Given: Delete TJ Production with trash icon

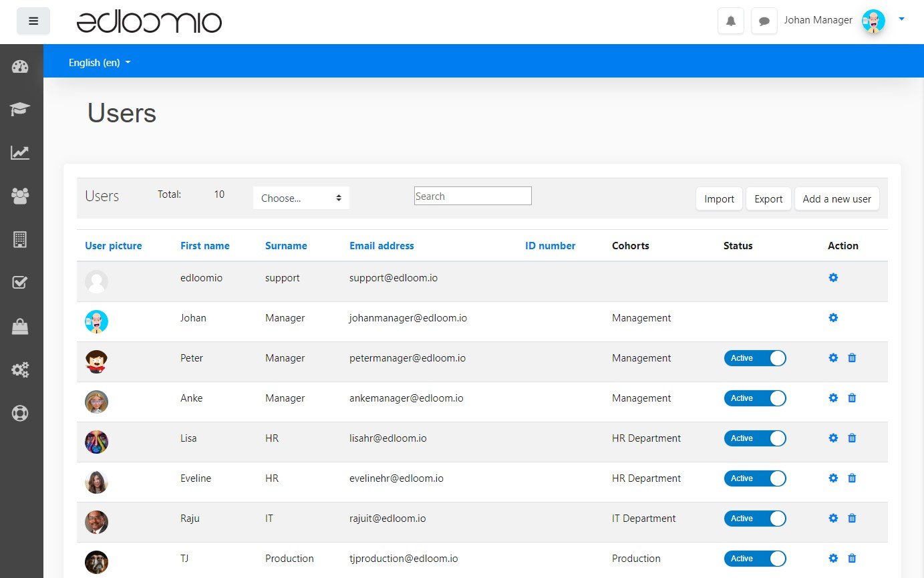Looking at the screenshot, I should [x=852, y=558].
